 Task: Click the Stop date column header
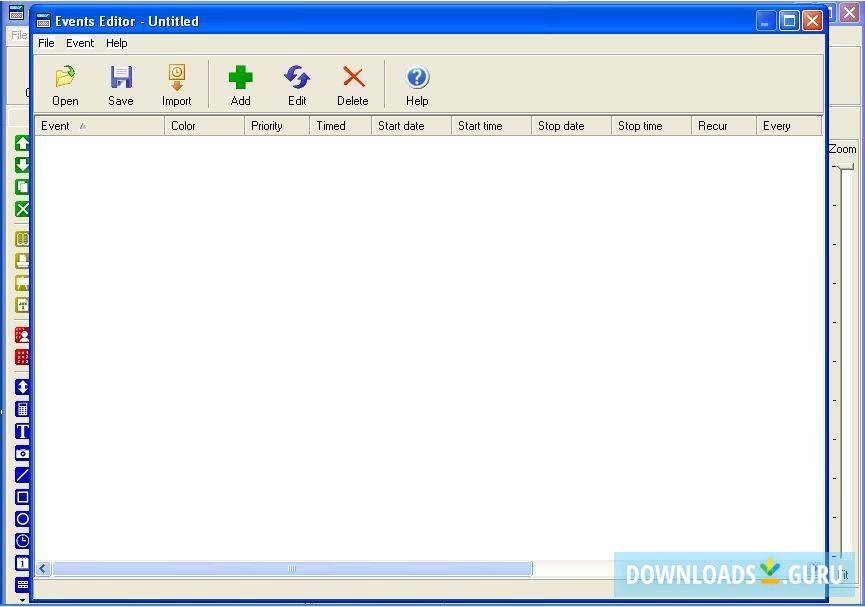click(x=572, y=126)
